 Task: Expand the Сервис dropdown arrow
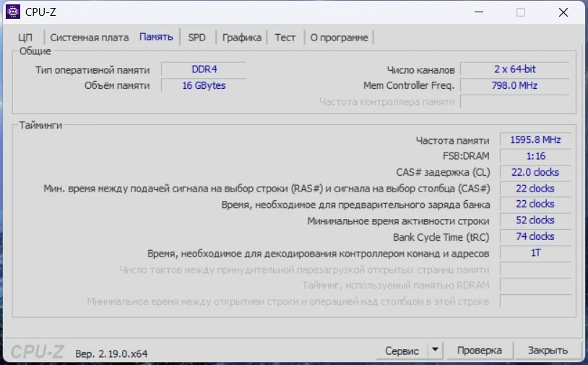435,351
